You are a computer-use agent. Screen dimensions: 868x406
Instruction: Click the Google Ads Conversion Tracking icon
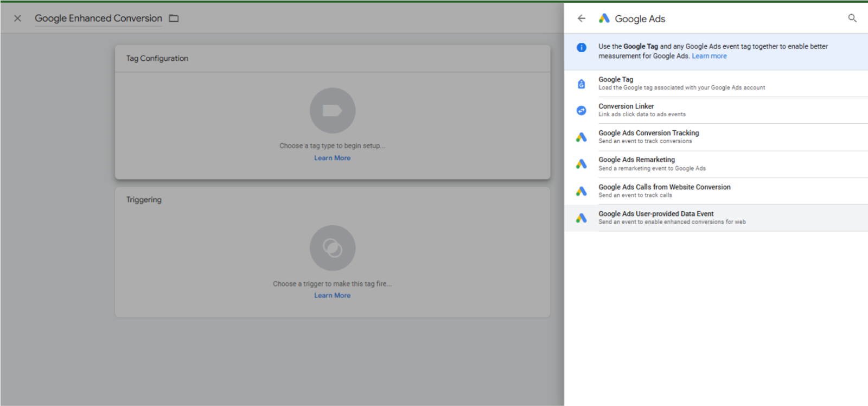(x=581, y=137)
